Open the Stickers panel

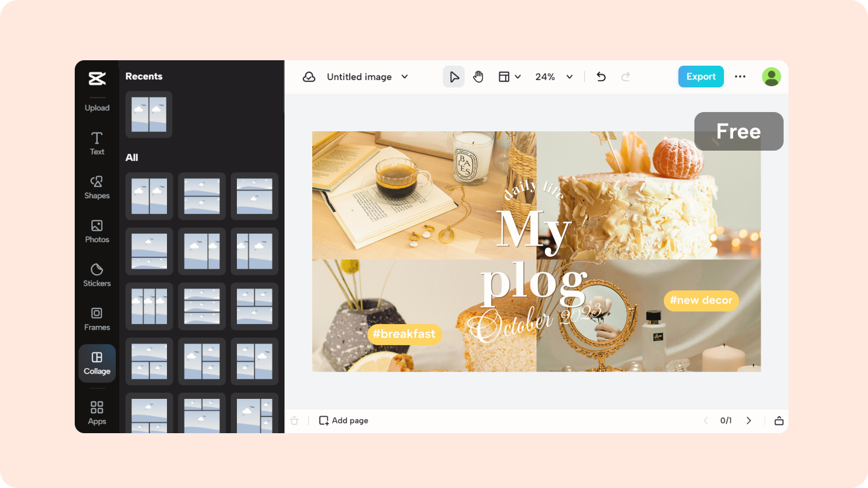[x=97, y=275]
